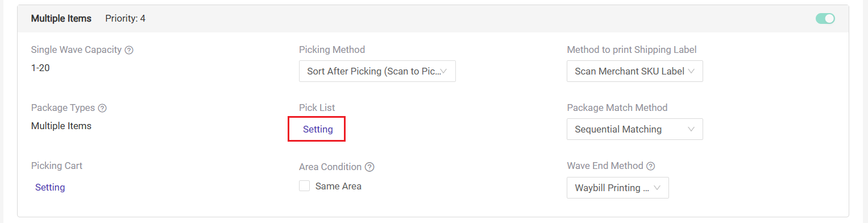The height and width of the screenshot is (223, 868).
Task: Click the 1-20 wave capacity value
Action: [x=41, y=68]
